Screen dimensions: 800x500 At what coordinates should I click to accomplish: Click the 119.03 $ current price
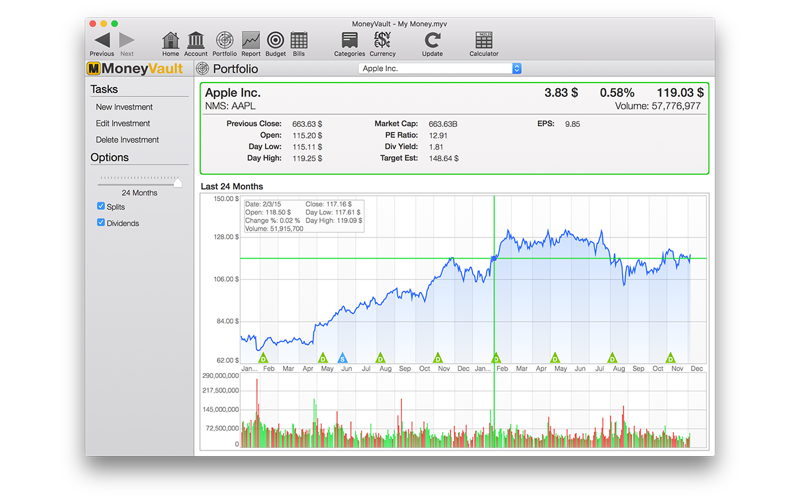[x=680, y=93]
